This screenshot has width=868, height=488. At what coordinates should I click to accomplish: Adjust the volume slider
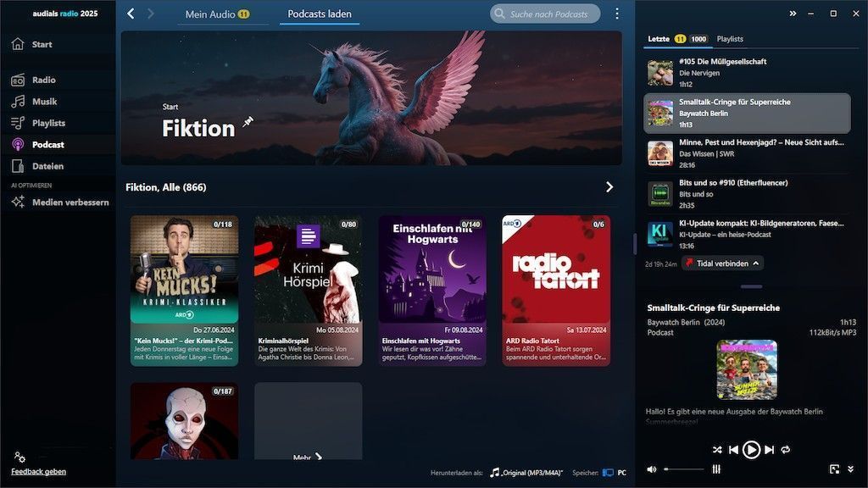point(684,469)
